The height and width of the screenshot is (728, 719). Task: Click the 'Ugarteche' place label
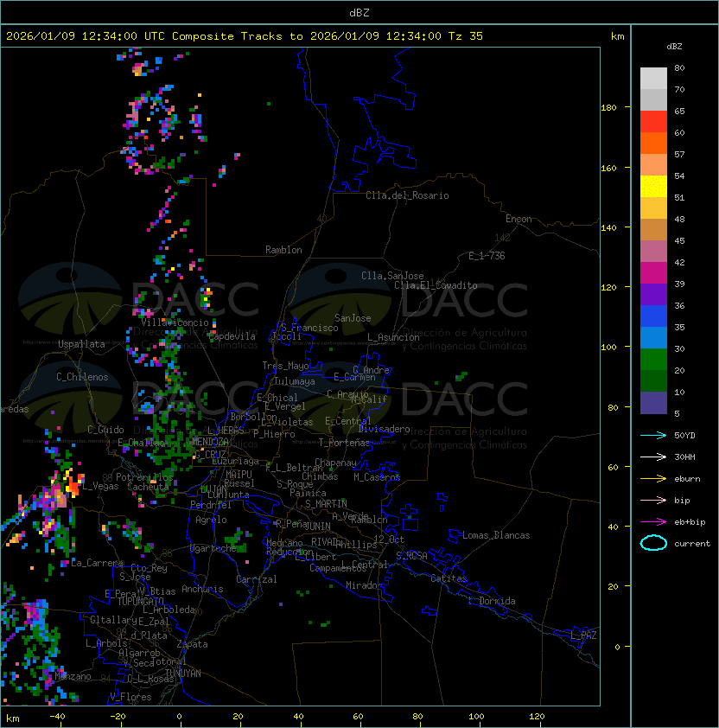tap(213, 548)
